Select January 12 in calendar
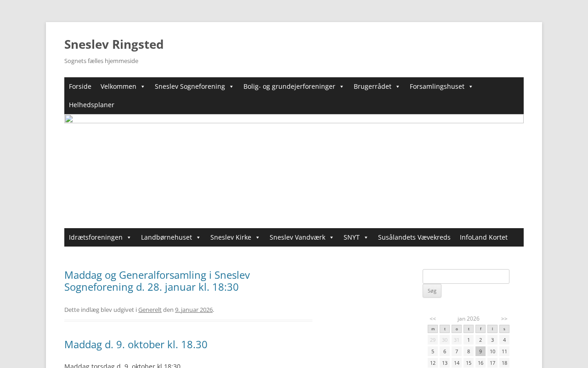The width and height of the screenshot is (588, 368). pos(433,363)
